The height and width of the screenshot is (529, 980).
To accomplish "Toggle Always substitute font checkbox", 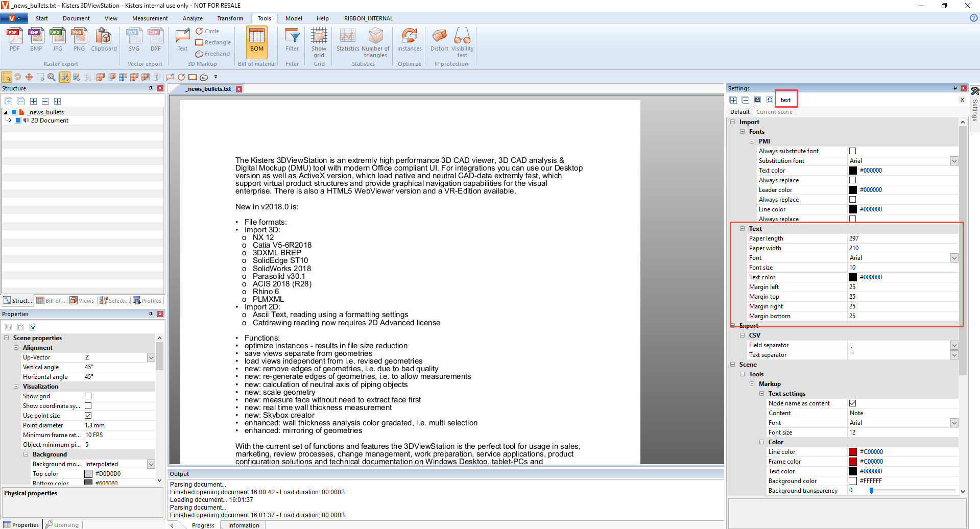I will coord(852,151).
